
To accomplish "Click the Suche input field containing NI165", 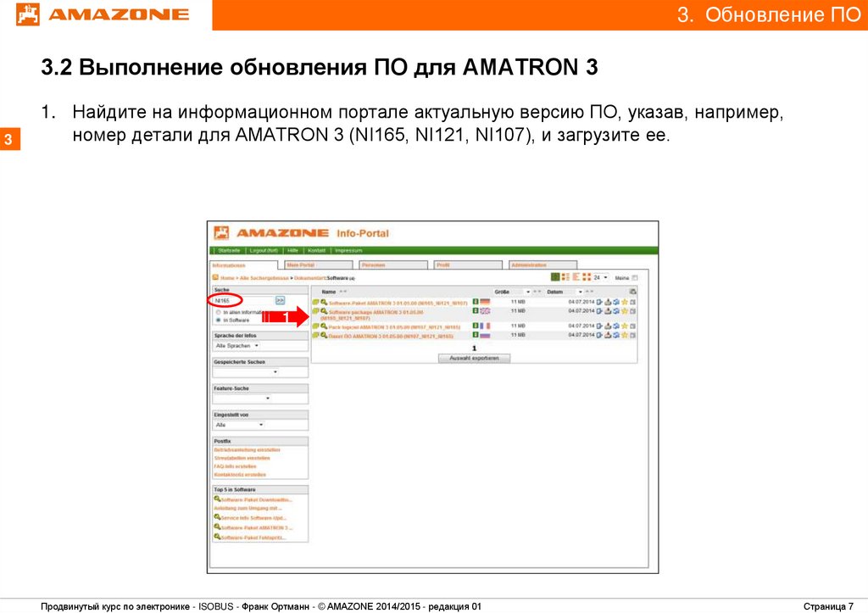I will click(243, 300).
